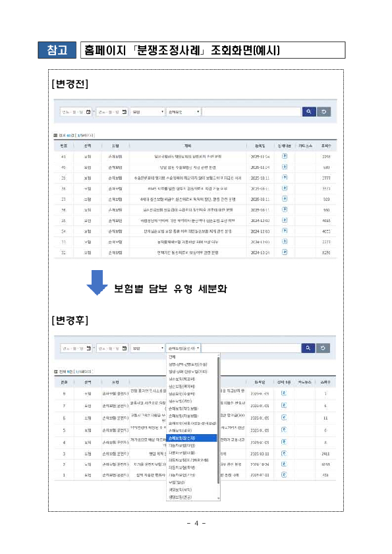Click 조회수 column header in 변경전 table
The width and height of the screenshot is (392, 554).
[326, 146]
